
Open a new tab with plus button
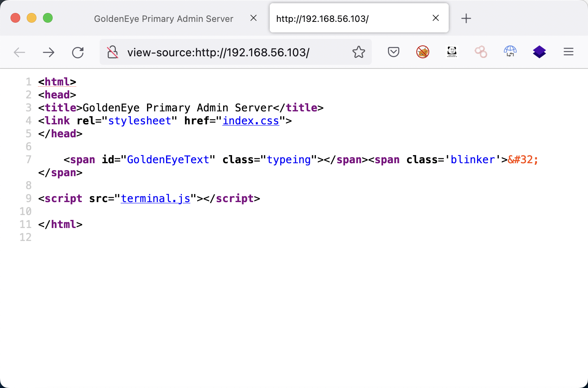pos(466,18)
